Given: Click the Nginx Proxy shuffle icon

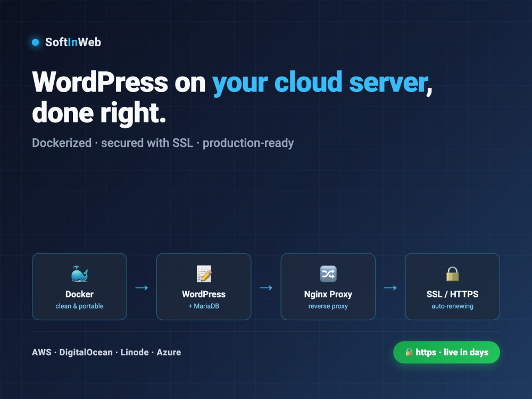Looking at the screenshot, I should click(328, 274).
